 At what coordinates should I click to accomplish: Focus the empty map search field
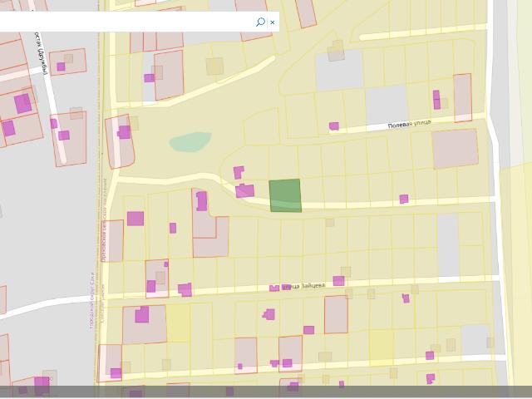pyautogui.click(x=126, y=22)
